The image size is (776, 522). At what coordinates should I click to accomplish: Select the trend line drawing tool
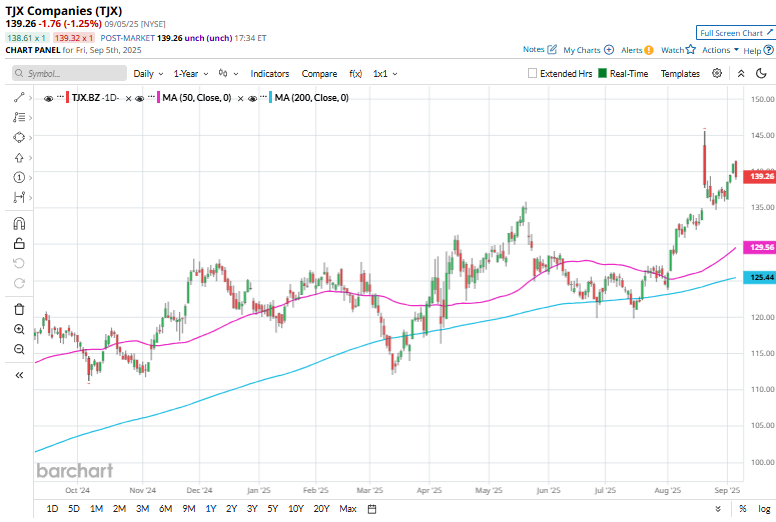[x=19, y=97]
